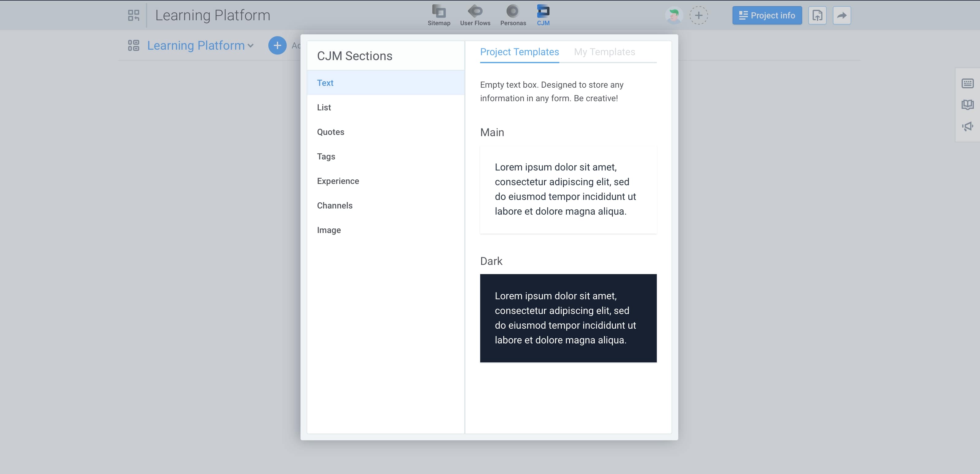Click the dashboard grid icon in header
This screenshot has height=474, width=980.
133,15
